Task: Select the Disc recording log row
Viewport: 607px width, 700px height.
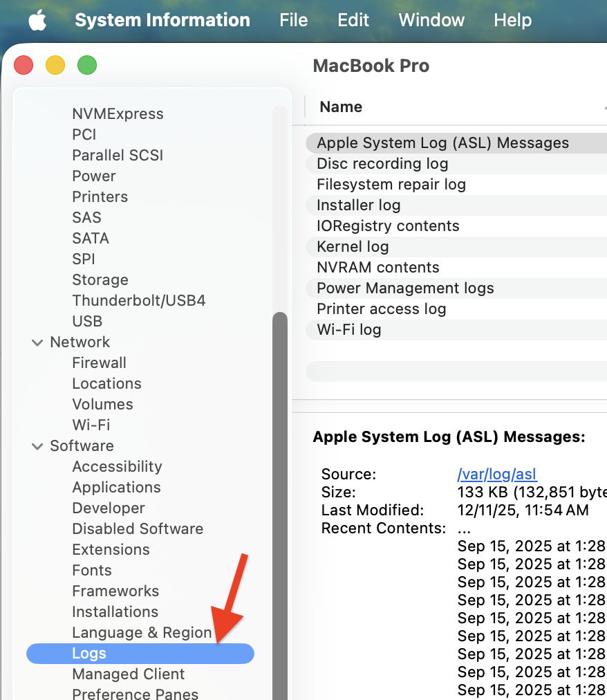Action: click(x=456, y=164)
